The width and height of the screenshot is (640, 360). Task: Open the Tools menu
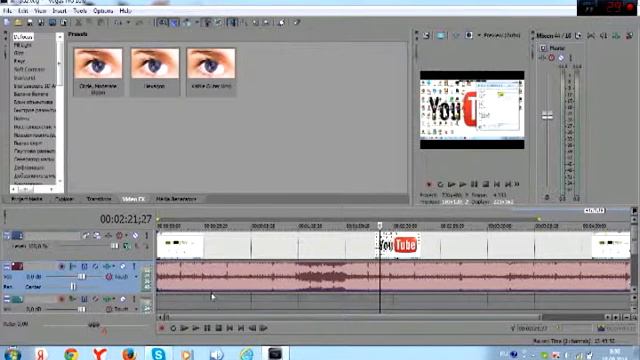80,11
